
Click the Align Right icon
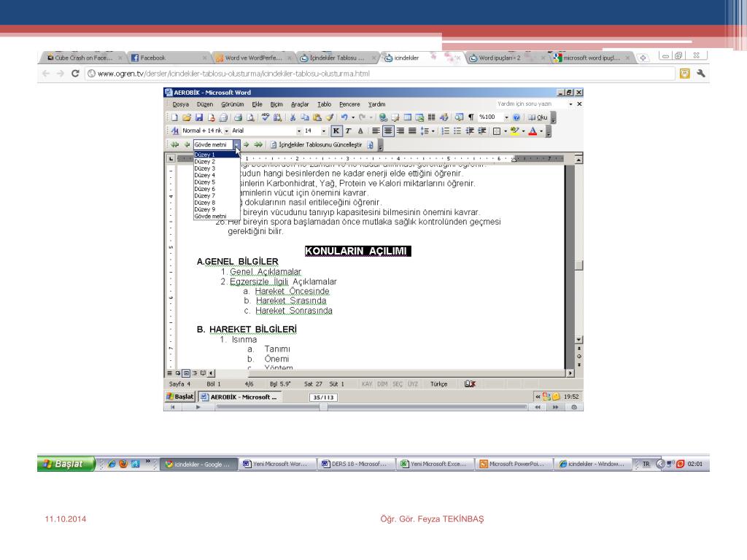point(400,131)
